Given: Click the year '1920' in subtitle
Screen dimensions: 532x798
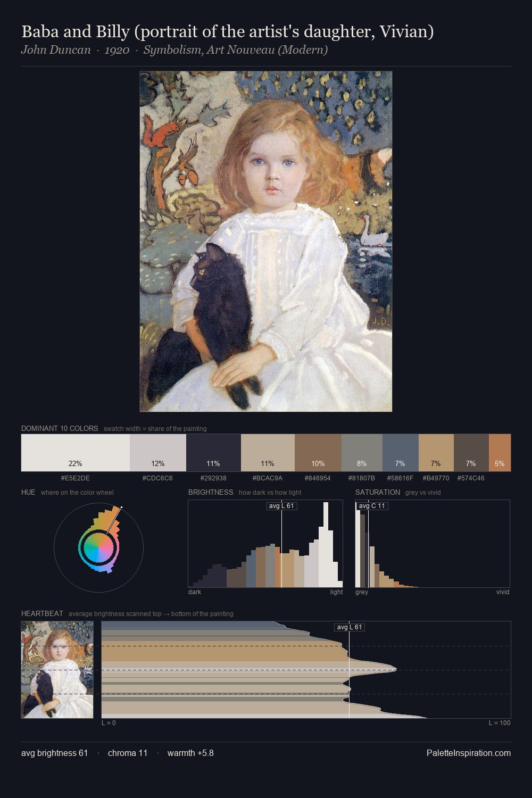Looking at the screenshot, I should (117, 50).
